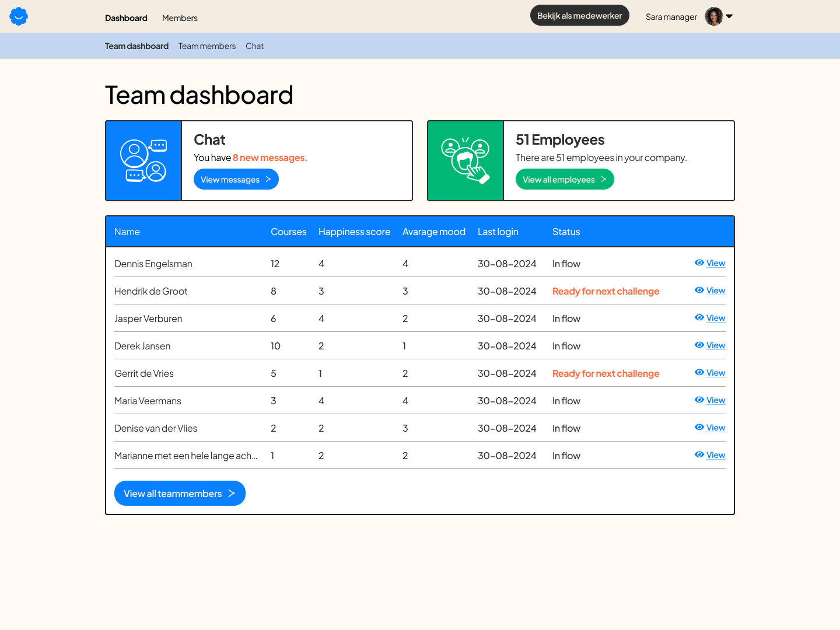Switch to the Chat sub tab
The width and height of the screenshot is (840, 630).
pos(254,46)
